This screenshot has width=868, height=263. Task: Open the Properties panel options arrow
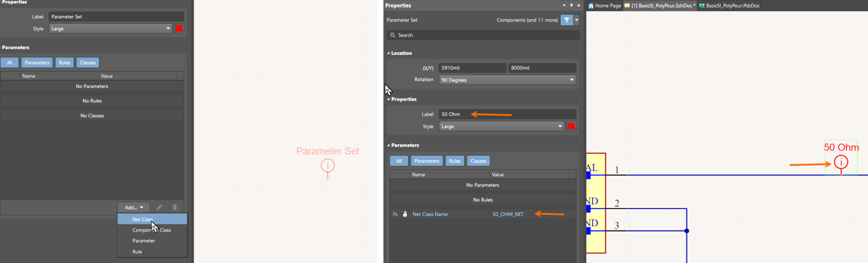tap(564, 5)
